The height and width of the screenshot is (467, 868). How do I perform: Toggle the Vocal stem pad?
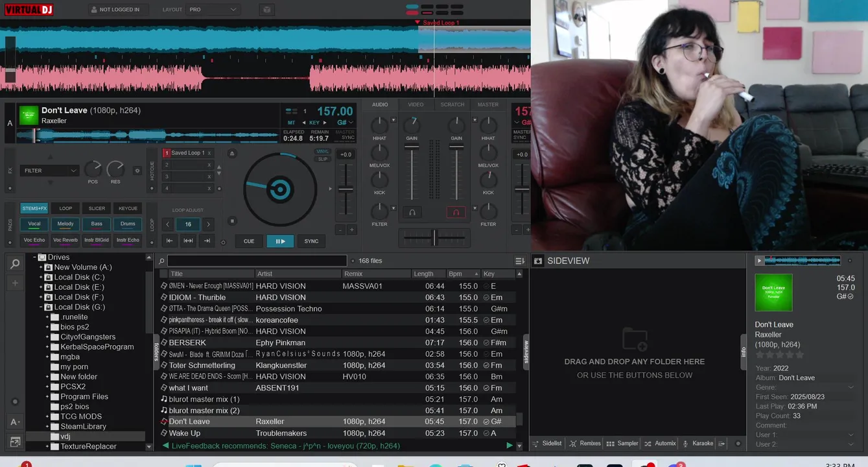pyautogui.click(x=34, y=224)
